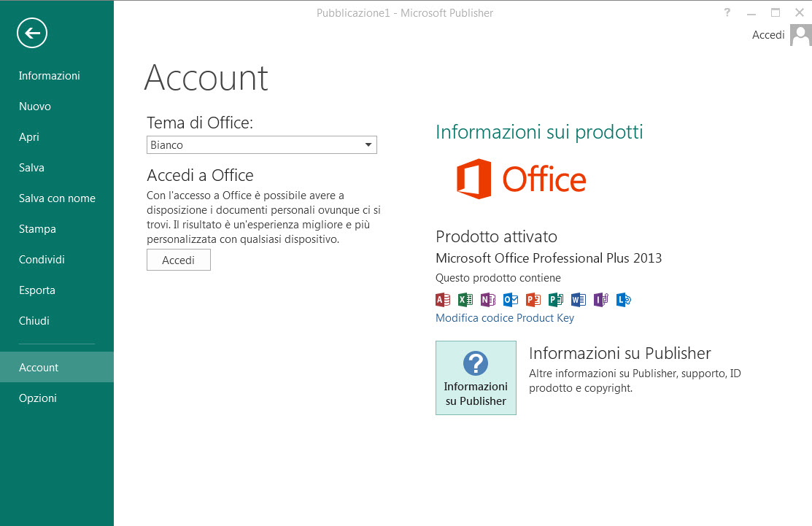This screenshot has width=812, height=526.
Task: Expand the Tema di Office dropdown arrow
Action: [368, 145]
